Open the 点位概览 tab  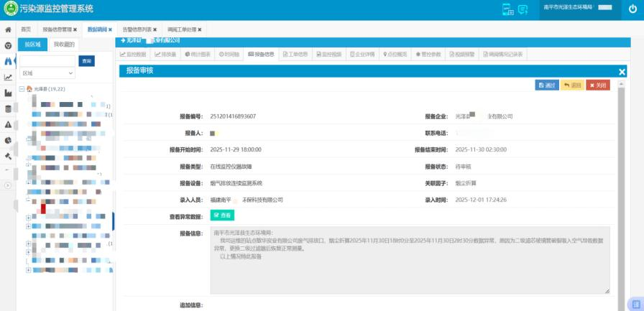(395, 54)
